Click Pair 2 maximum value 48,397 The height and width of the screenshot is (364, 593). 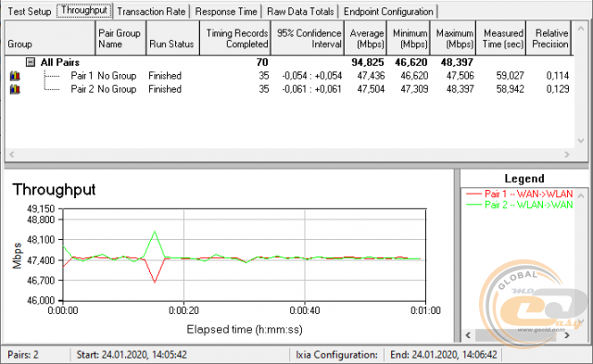coord(460,89)
